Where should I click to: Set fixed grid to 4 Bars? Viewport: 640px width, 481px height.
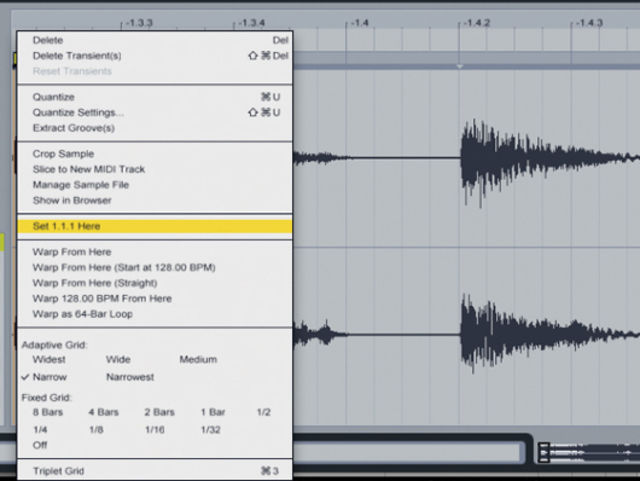point(103,412)
